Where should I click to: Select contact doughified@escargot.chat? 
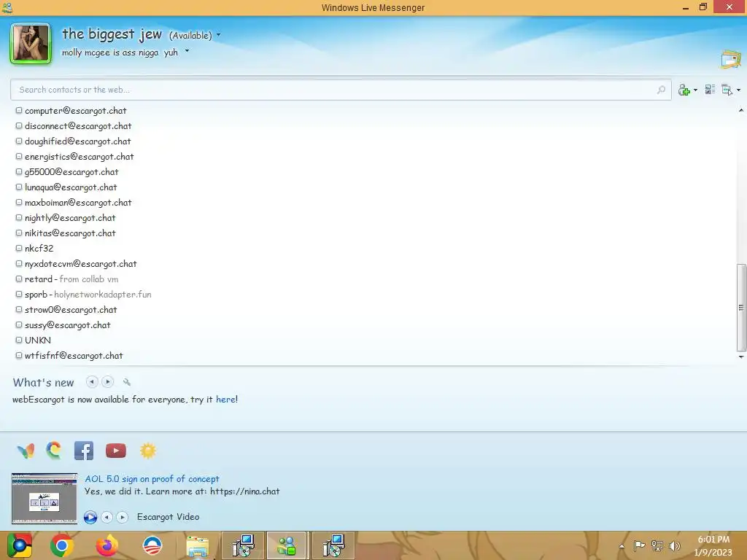click(77, 141)
